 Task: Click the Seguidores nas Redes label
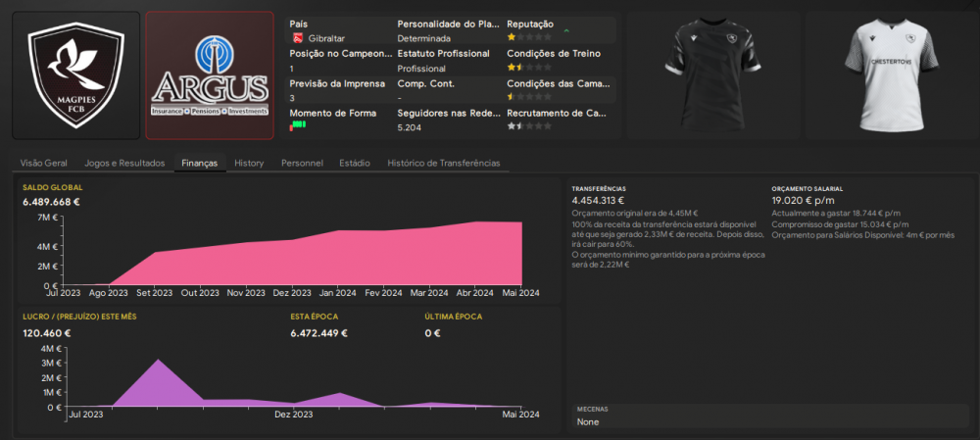coord(449,113)
